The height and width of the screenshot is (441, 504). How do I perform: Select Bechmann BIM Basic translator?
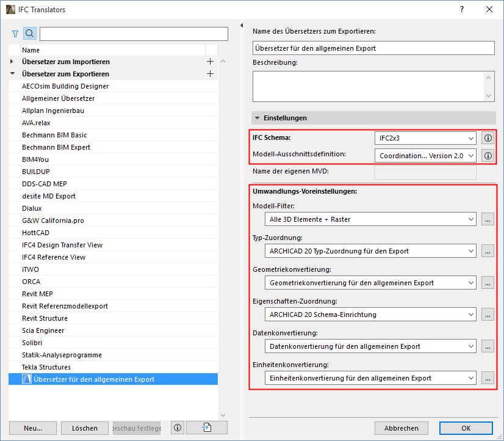(113, 135)
